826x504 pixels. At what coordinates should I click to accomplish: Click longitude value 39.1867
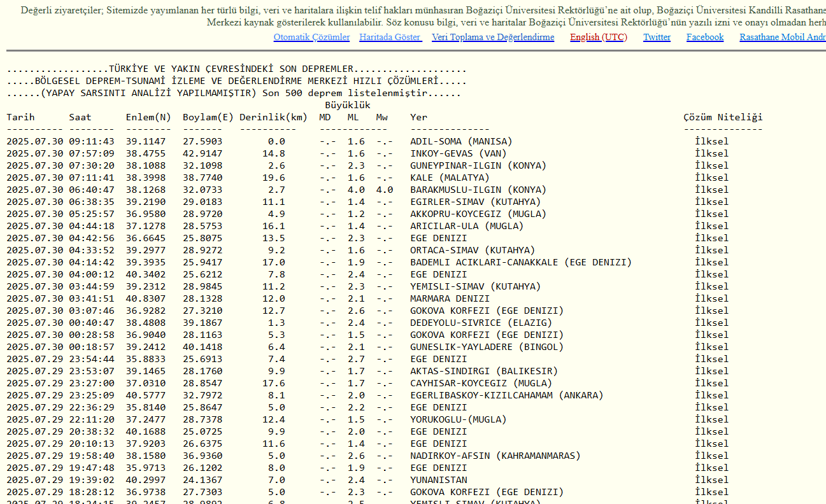(203, 323)
